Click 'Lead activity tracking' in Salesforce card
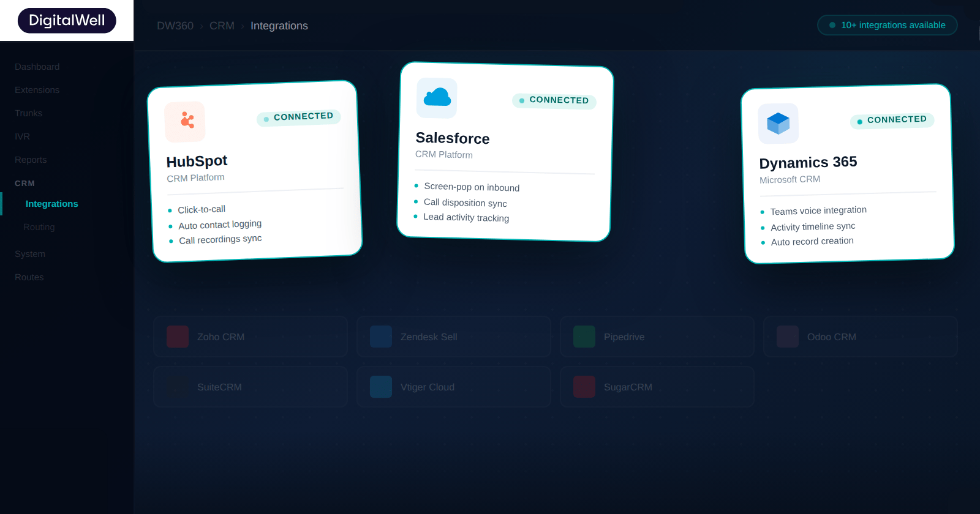Viewport: 980px width, 514px height. click(x=466, y=217)
